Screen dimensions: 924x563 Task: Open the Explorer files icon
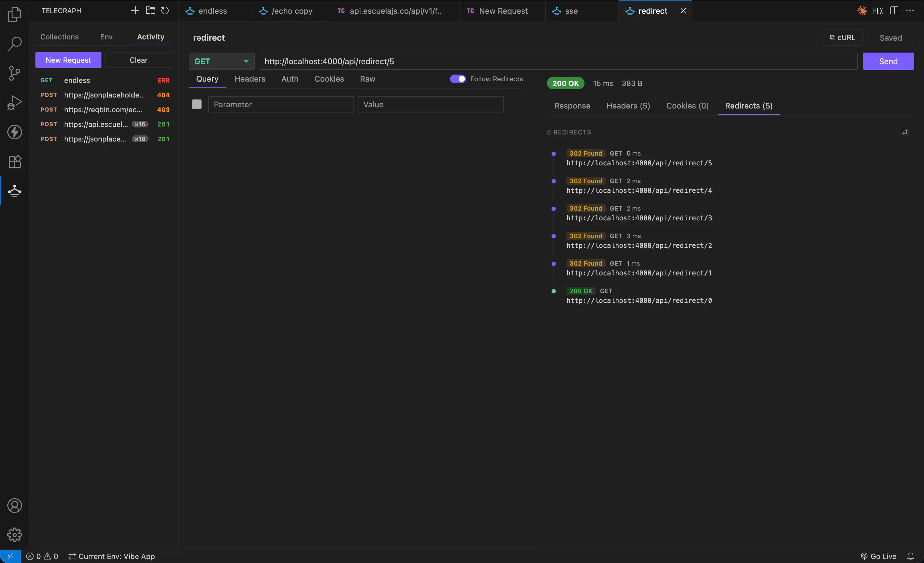coord(14,15)
